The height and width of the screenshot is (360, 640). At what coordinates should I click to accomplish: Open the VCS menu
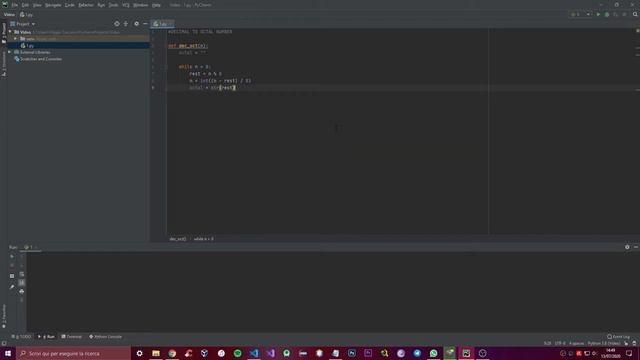pyautogui.click(x=126, y=5)
